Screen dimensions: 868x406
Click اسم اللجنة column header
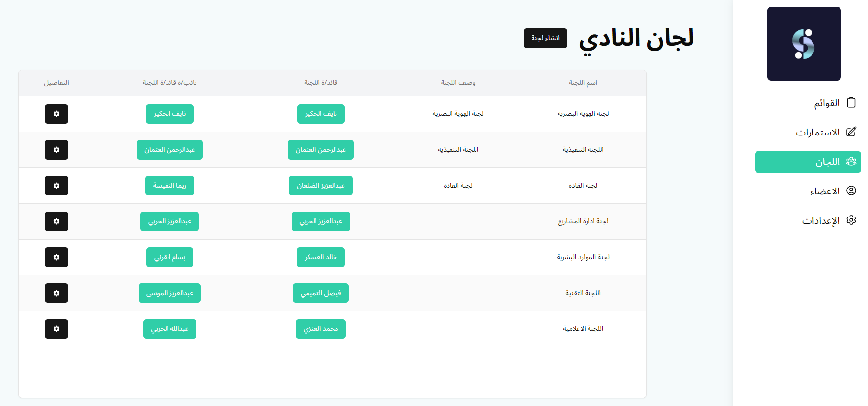(583, 83)
